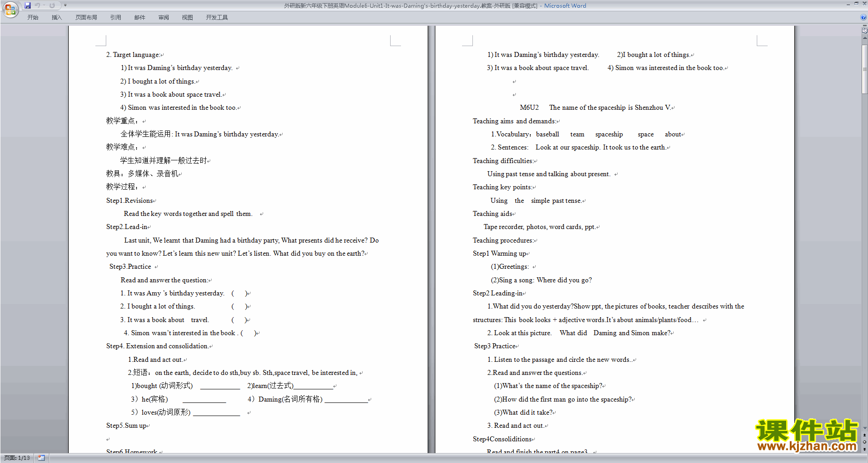This screenshot has height=463, width=868.
Task: Click "Step4. Extension and consolidation." heading
Action: (157, 346)
